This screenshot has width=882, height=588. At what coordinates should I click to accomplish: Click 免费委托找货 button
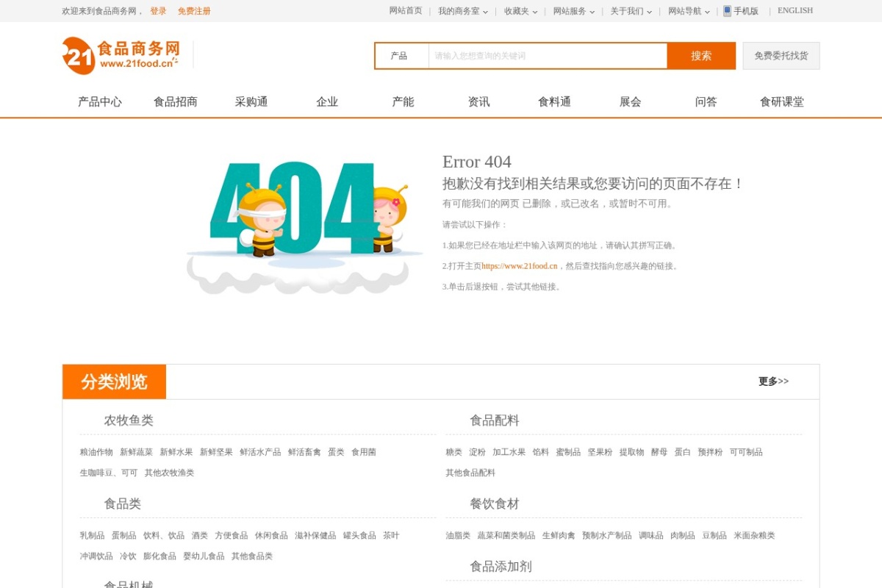pyautogui.click(x=781, y=56)
